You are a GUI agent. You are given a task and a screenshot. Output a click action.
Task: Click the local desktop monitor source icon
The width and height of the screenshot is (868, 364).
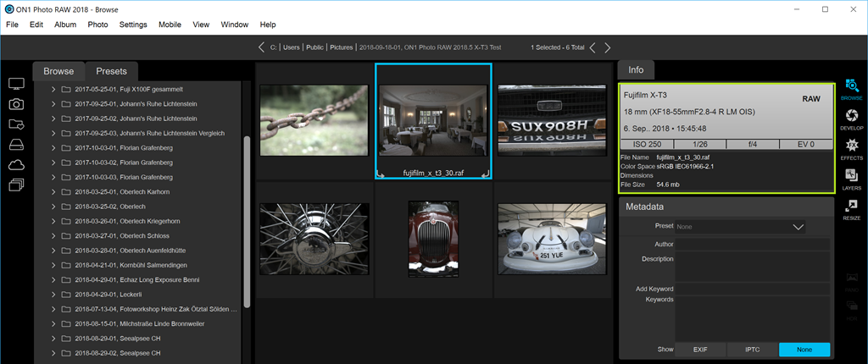(x=16, y=84)
